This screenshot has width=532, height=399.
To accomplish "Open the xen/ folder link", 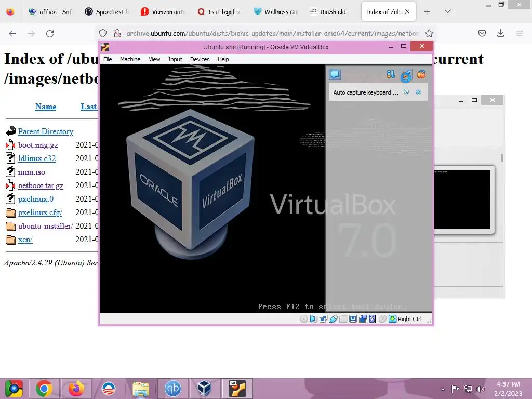I will point(25,240).
